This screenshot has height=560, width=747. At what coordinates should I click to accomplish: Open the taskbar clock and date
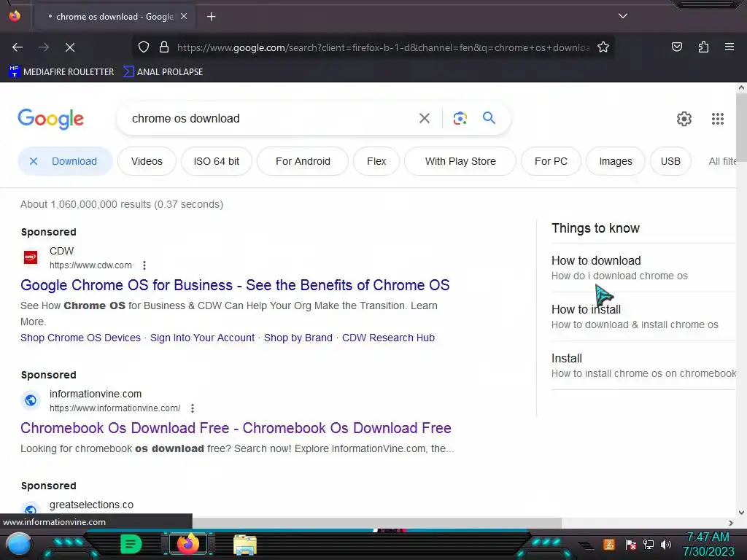tap(708, 544)
